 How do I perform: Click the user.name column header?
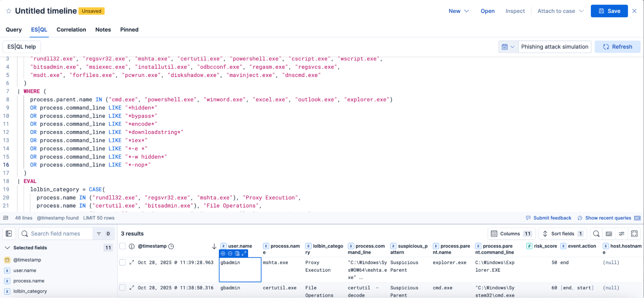click(x=240, y=246)
